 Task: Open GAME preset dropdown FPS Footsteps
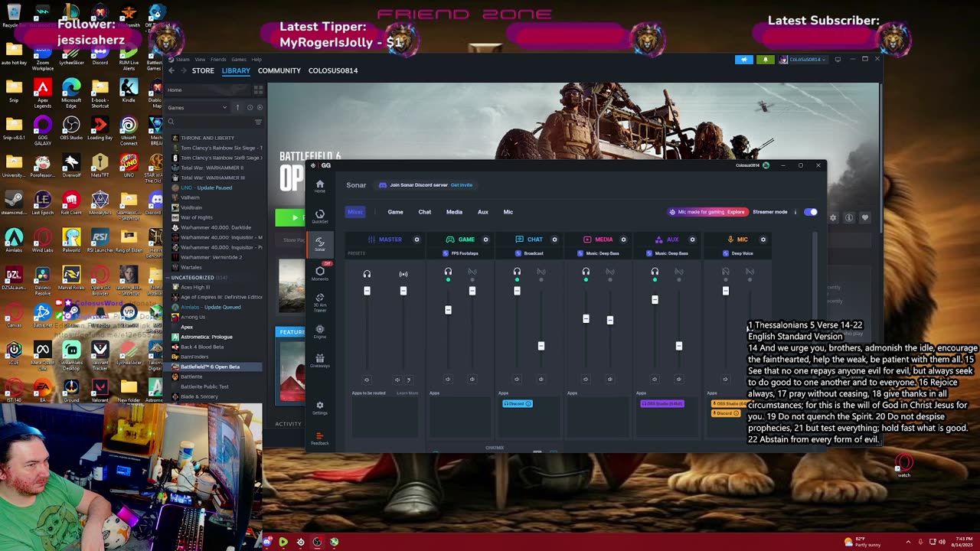point(460,253)
